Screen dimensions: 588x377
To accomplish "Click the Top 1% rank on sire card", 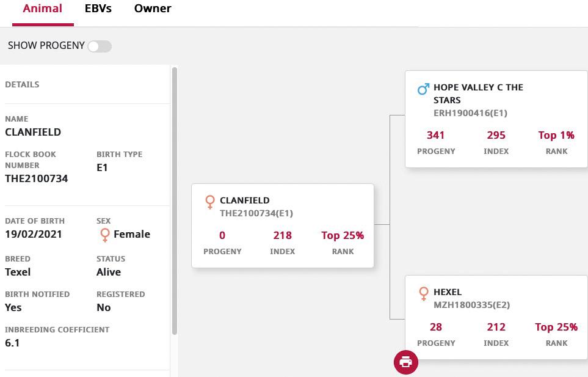I will pyautogui.click(x=556, y=135).
